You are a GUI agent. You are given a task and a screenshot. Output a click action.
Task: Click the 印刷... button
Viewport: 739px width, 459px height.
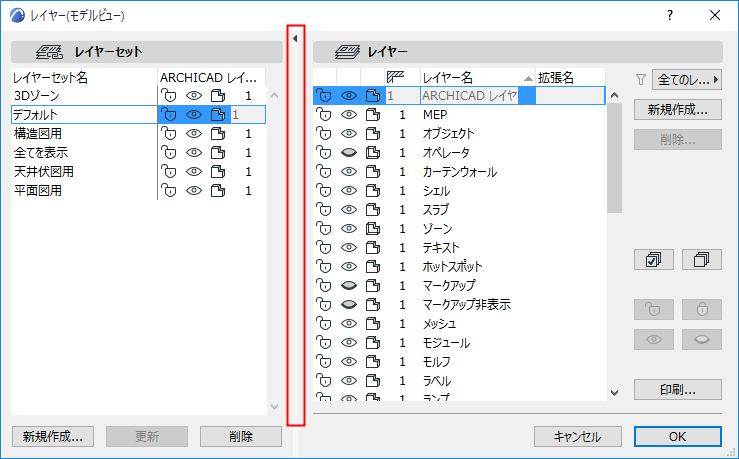(678, 390)
